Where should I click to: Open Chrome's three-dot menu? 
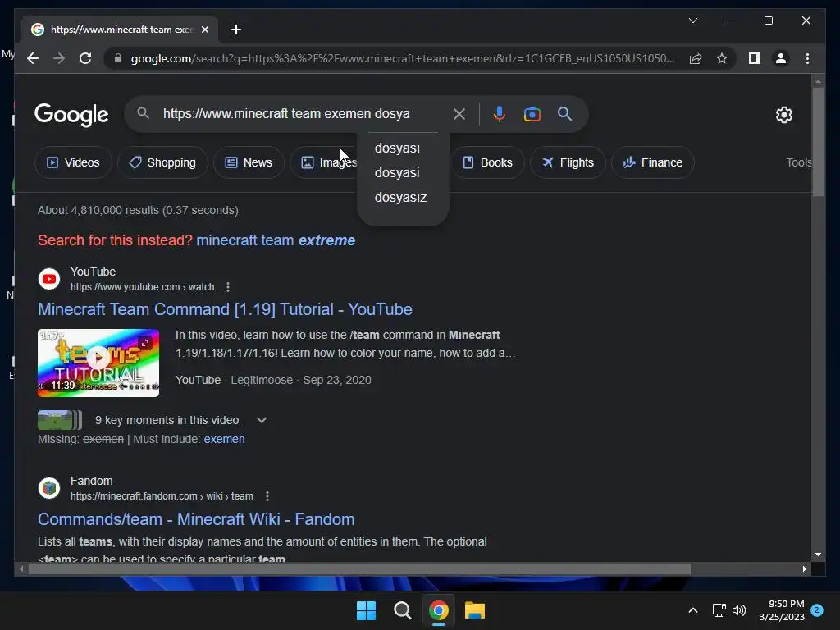click(x=807, y=58)
